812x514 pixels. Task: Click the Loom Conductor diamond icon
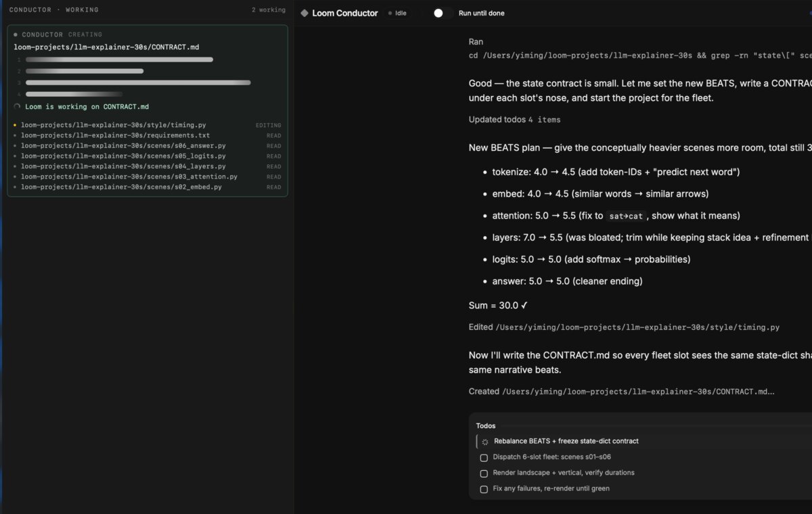click(304, 13)
